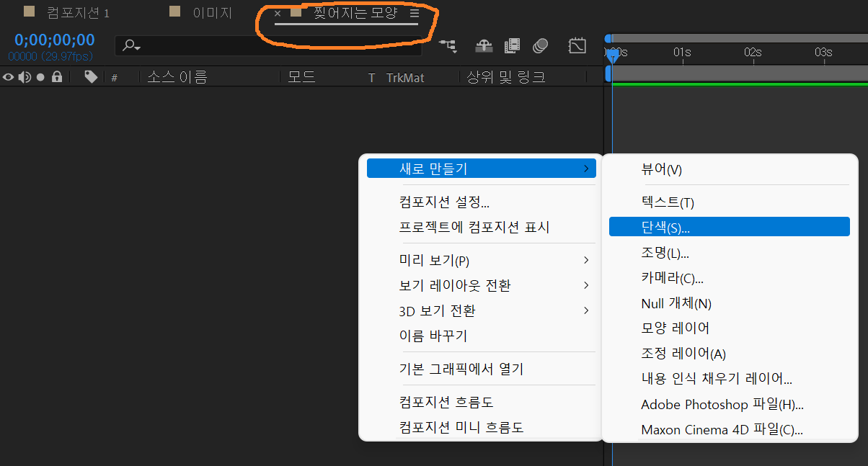
Task: Click the time navigator start handle
Action: pyautogui.click(x=608, y=38)
